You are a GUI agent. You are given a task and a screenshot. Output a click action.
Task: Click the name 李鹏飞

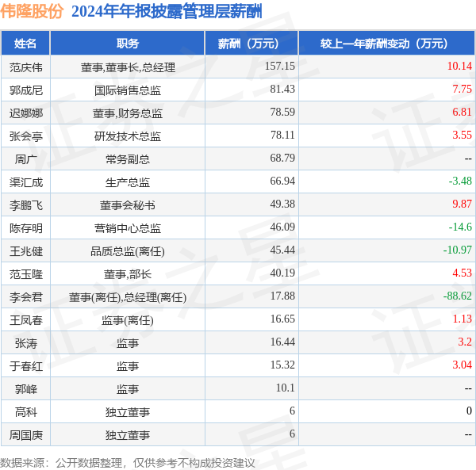[x=26, y=205]
